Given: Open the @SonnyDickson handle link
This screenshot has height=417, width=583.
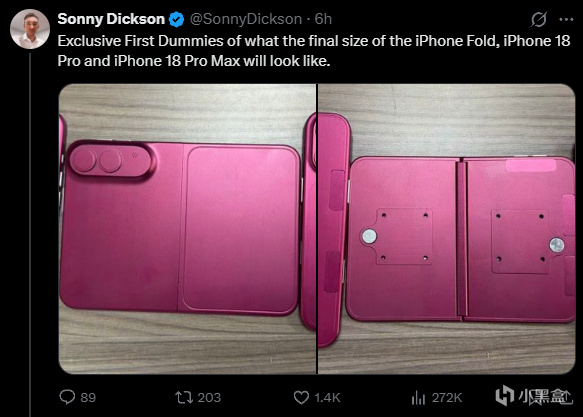Looking at the screenshot, I should point(246,19).
